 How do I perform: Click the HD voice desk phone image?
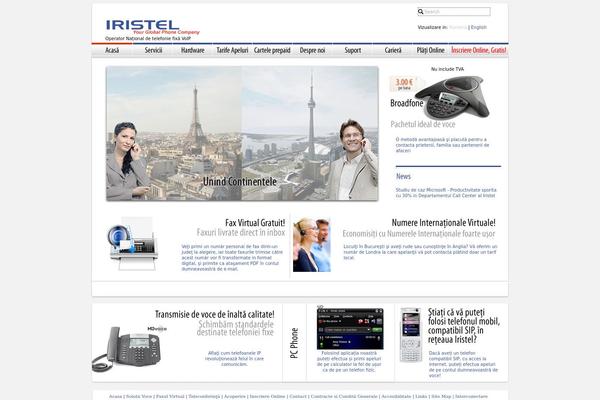coord(129,349)
